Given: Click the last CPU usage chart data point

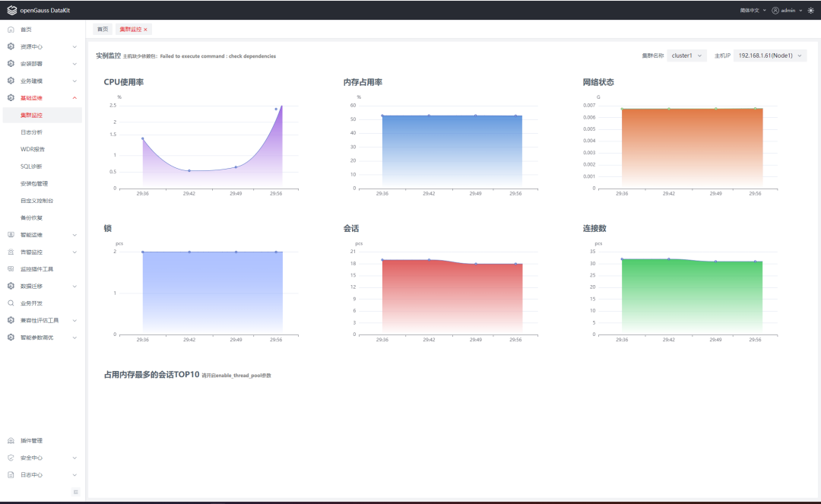Looking at the screenshot, I should pyautogui.click(x=276, y=109).
